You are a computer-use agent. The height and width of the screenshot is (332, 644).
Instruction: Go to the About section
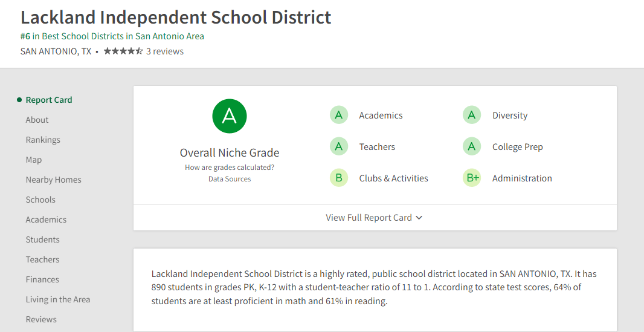pos(37,120)
